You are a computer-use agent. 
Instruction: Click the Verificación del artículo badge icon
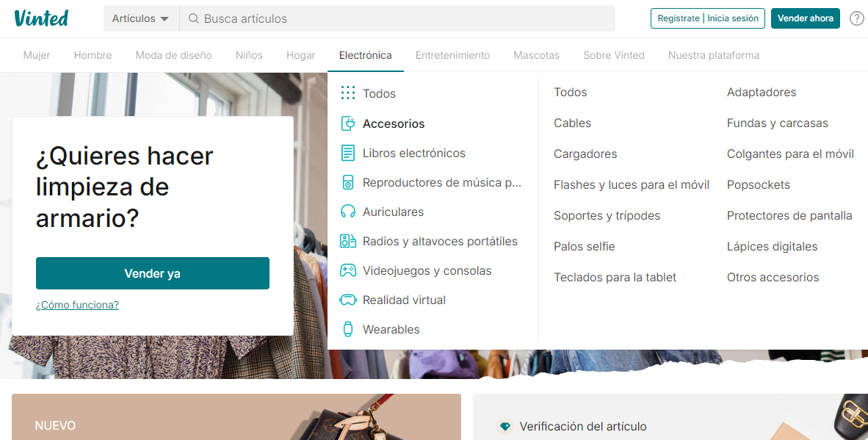click(504, 426)
